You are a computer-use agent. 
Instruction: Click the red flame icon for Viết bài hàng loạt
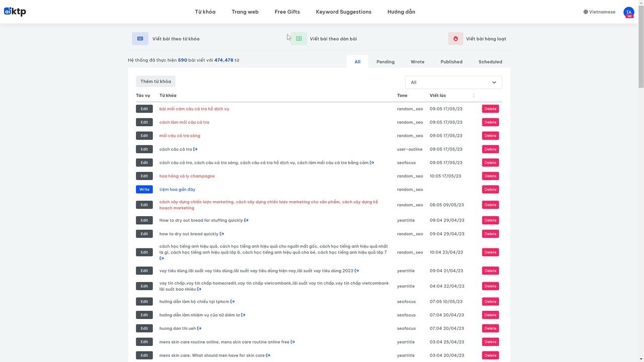(456, 39)
